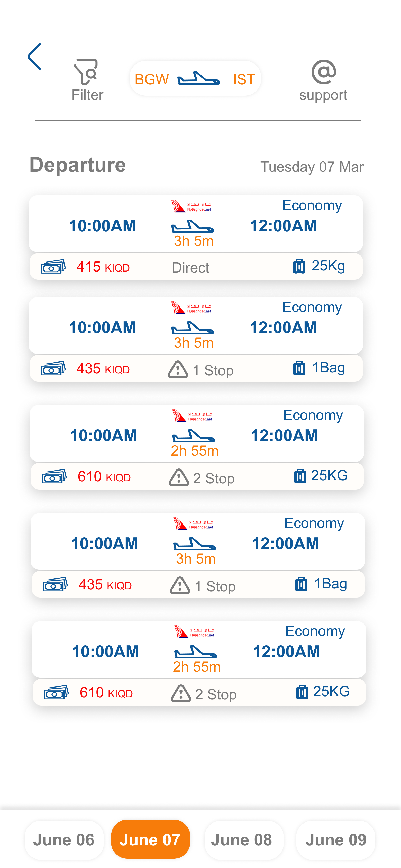The height and width of the screenshot is (868, 401).
Task: Tap the warning icon on first 1 Stop
Action: pyautogui.click(x=178, y=370)
